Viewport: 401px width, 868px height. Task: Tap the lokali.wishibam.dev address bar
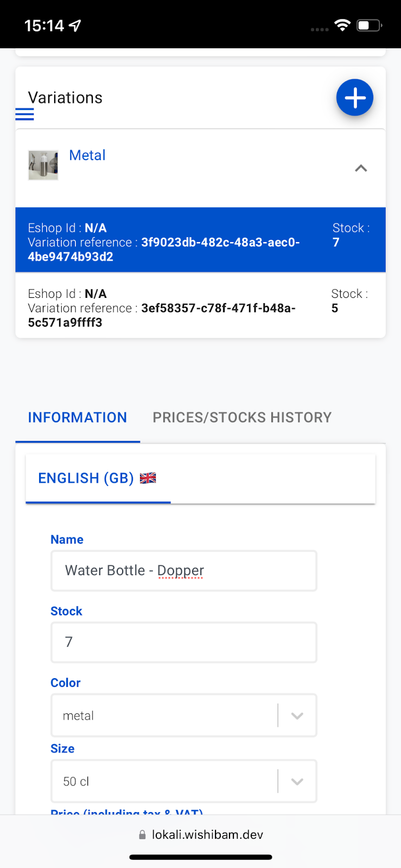pos(207,834)
